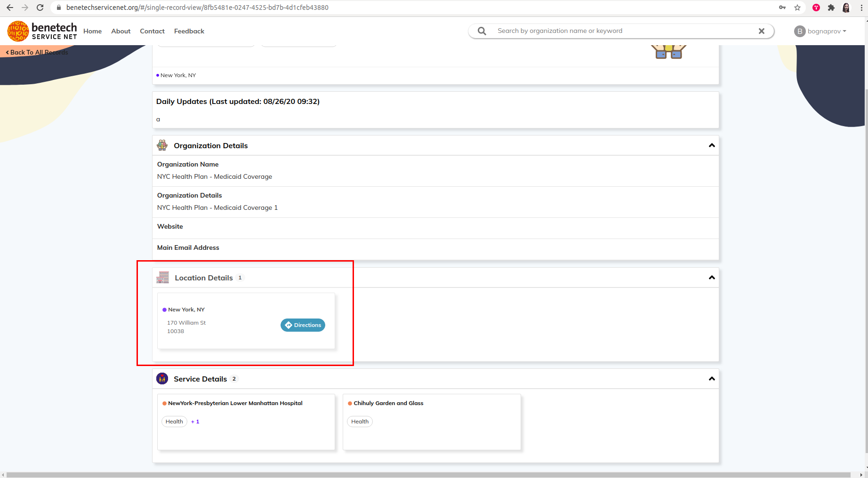Switch to the Feedback page
Viewport: 868px width, 478px height.
click(189, 31)
